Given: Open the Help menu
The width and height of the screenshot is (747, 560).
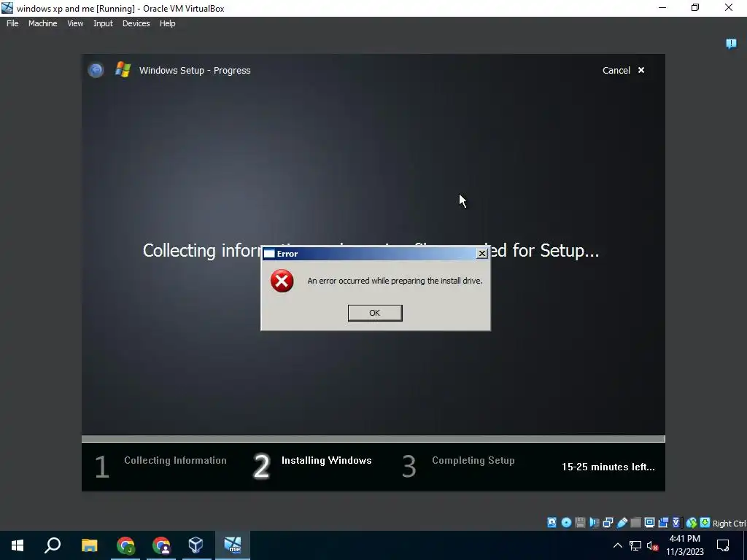Looking at the screenshot, I should (167, 23).
